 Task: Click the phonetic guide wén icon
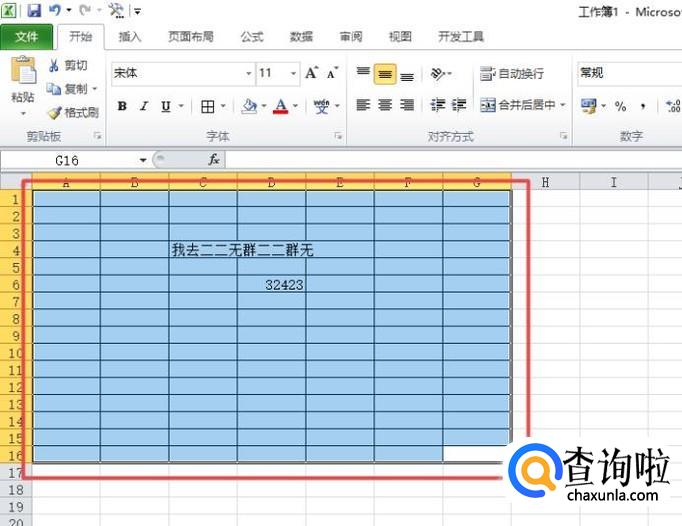(x=322, y=106)
